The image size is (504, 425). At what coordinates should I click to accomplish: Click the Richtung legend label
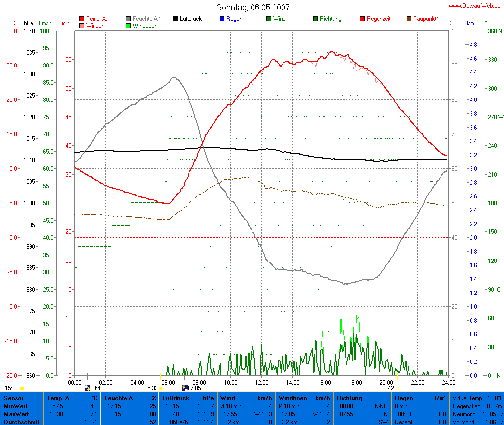coord(330,19)
